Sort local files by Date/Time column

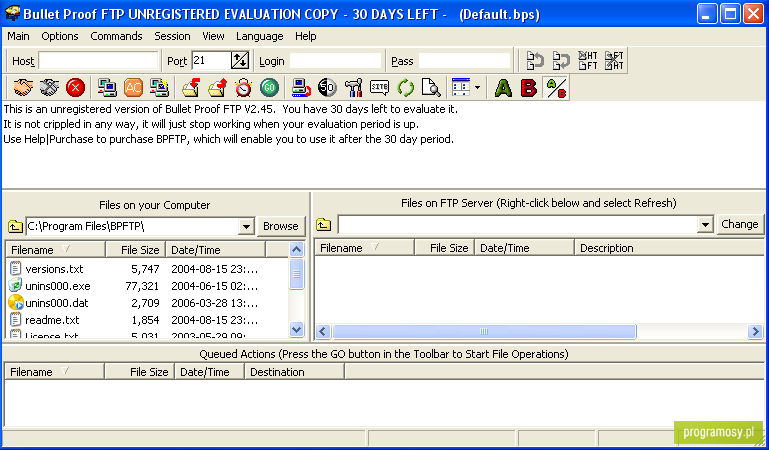click(216, 250)
